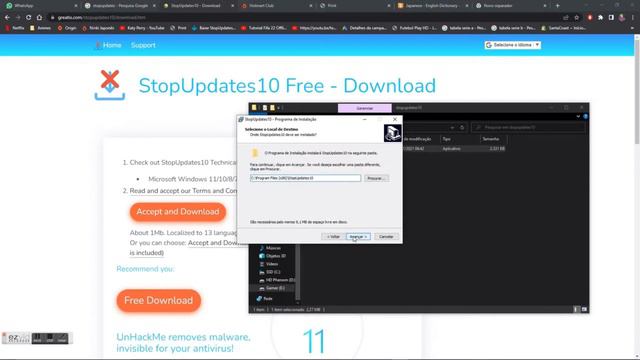Open Home in the site navigation
This screenshot has height=360, width=640.
112,45
